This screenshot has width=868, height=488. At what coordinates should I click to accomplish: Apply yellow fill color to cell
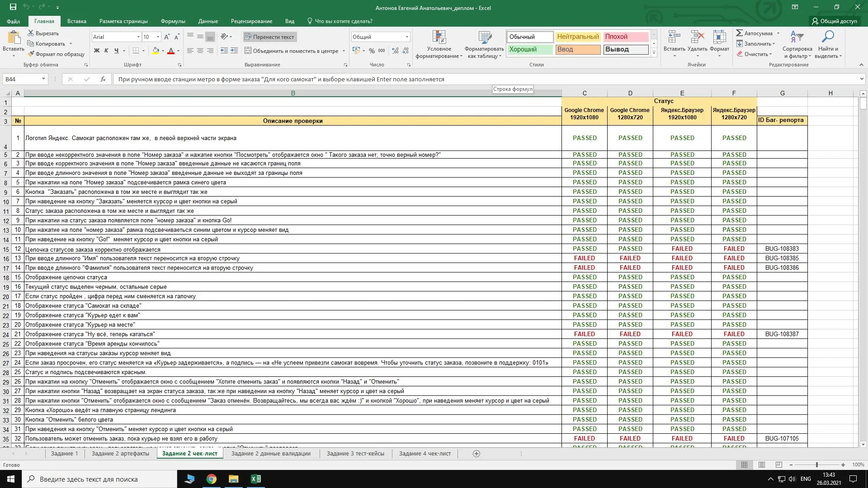click(x=156, y=51)
